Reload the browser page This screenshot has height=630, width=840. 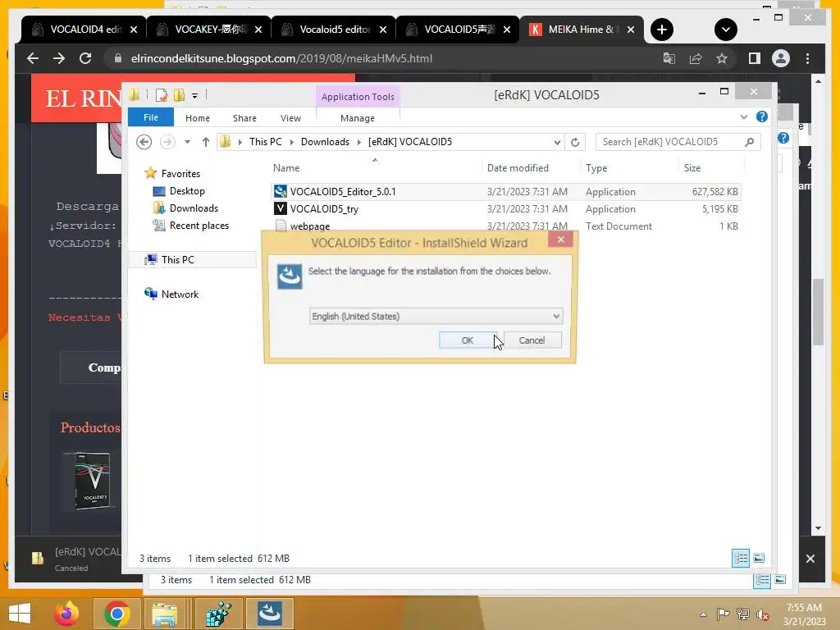pyautogui.click(x=85, y=58)
